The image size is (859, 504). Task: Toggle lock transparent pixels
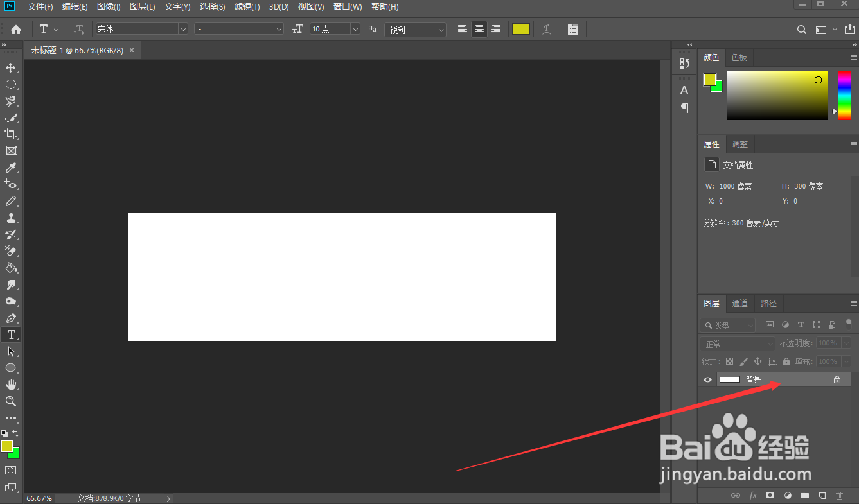pyautogui.click(x=729, y=361)
